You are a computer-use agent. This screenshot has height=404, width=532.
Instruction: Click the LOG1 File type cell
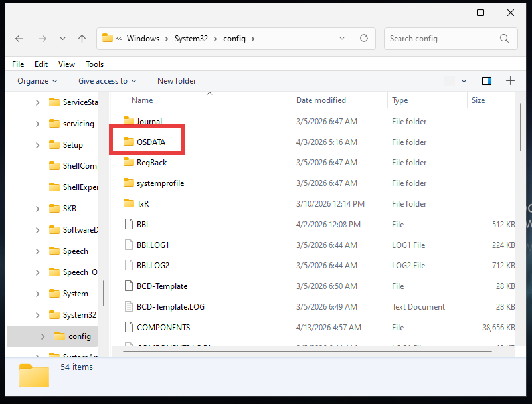408,245
